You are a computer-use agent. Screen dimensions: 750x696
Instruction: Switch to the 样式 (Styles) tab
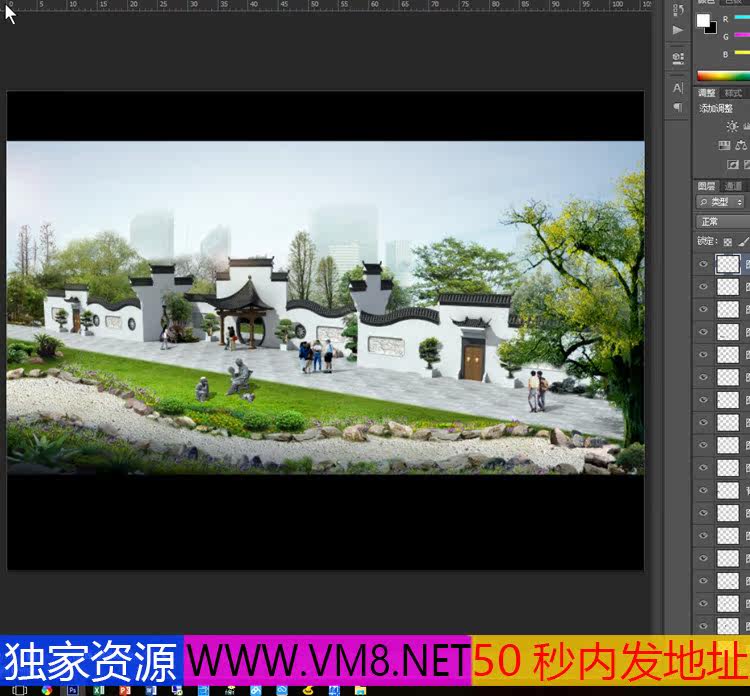(x=733, y=93)
